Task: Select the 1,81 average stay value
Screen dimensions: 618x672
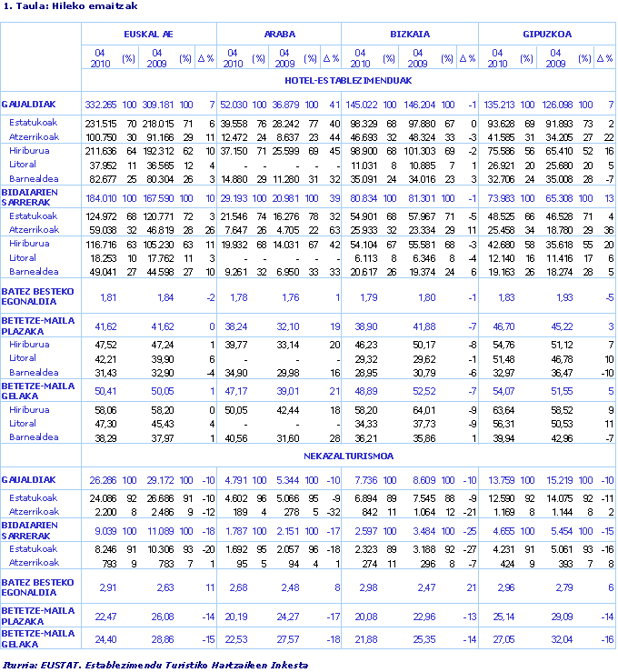Action: pyautogui.click(x=107, y=298)
